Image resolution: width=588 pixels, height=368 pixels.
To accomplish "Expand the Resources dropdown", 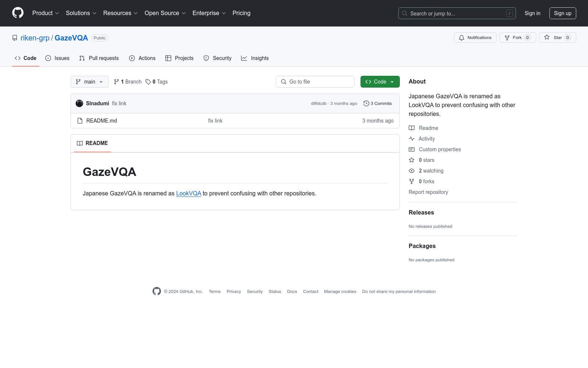I will (121, 13).
